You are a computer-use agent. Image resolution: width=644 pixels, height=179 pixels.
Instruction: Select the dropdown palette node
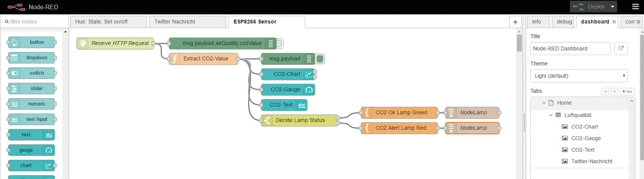[31, 58]
